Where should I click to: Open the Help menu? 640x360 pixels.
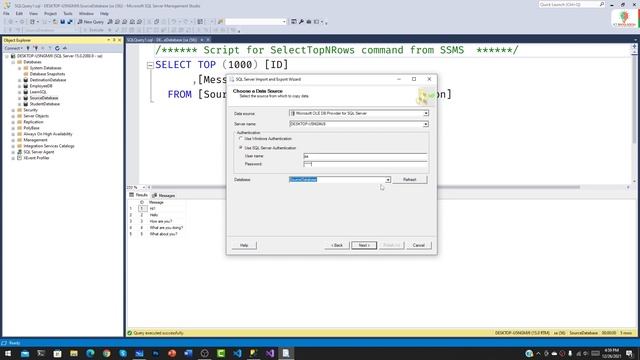(104, 13)
